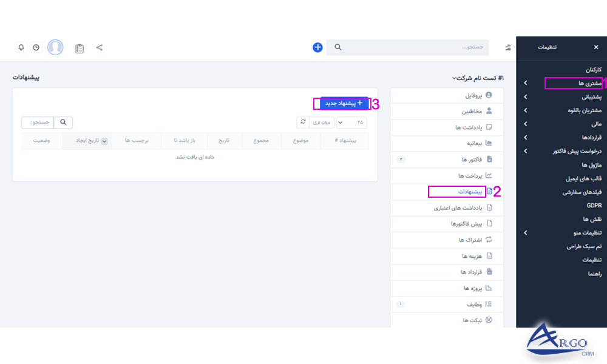
Task: Open the clipboard notes icon
Action: (80, 47)
